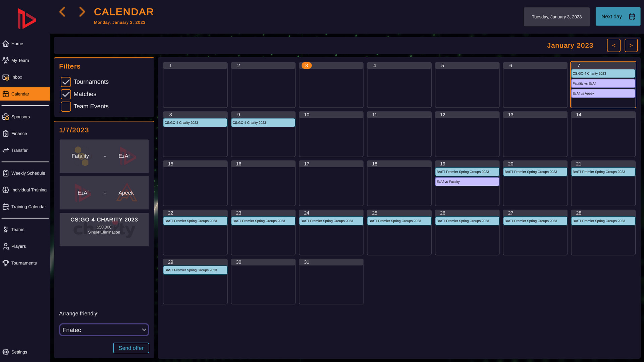Open the Finance section

pyautogui.click(x=19, y=133)
